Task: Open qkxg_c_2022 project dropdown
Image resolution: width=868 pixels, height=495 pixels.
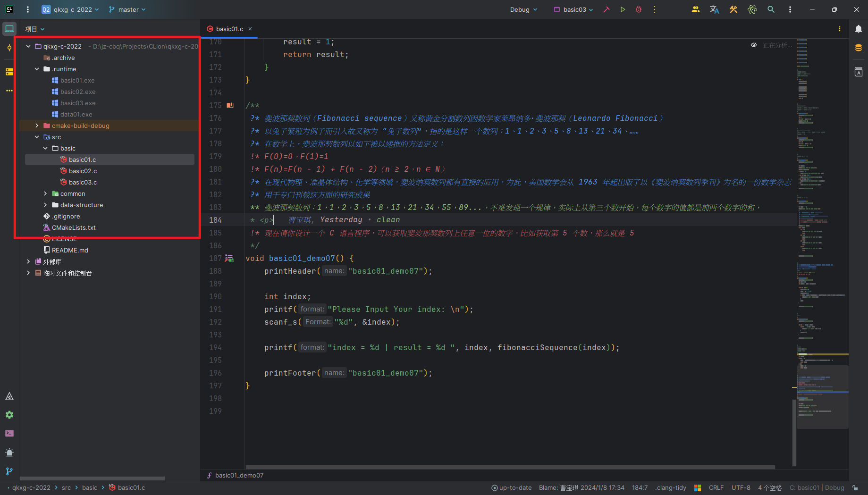Action: (70, 9)
